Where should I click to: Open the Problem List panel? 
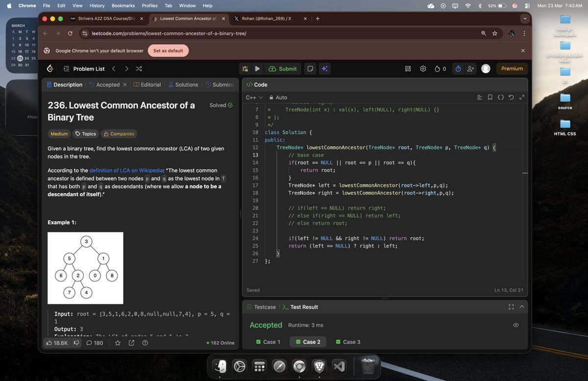pos(84,69)
